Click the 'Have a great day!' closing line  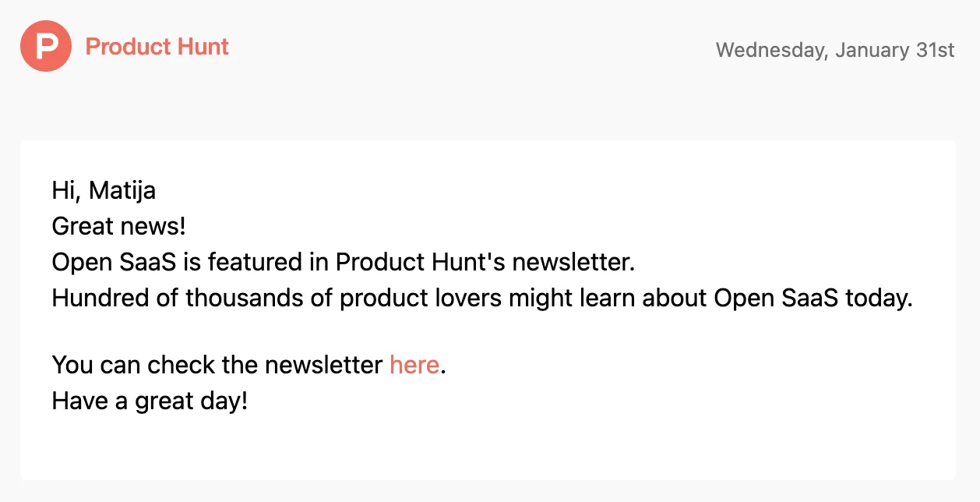click(x=150, y=401)
